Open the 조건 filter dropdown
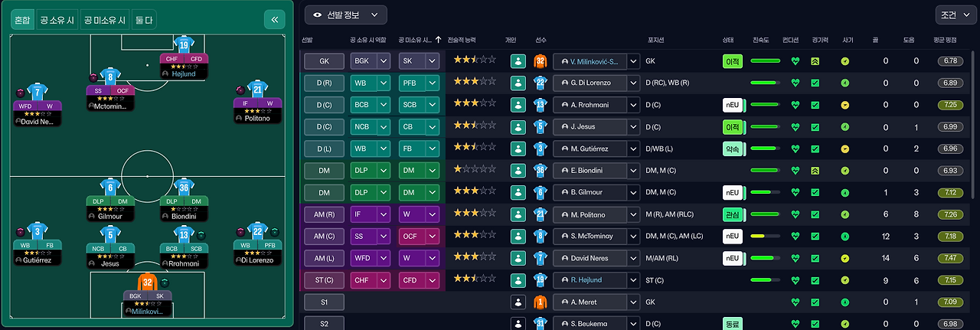The width and height of the screenshot is (980, 330). point(956,15)
